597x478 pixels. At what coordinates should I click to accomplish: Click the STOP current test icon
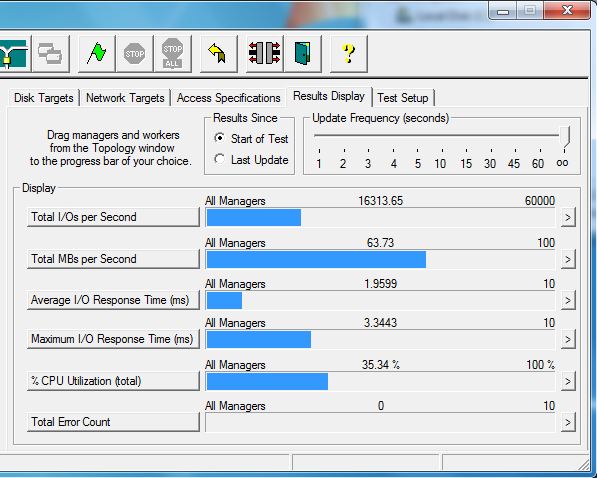pyautogui.click(x=135, y=54)
